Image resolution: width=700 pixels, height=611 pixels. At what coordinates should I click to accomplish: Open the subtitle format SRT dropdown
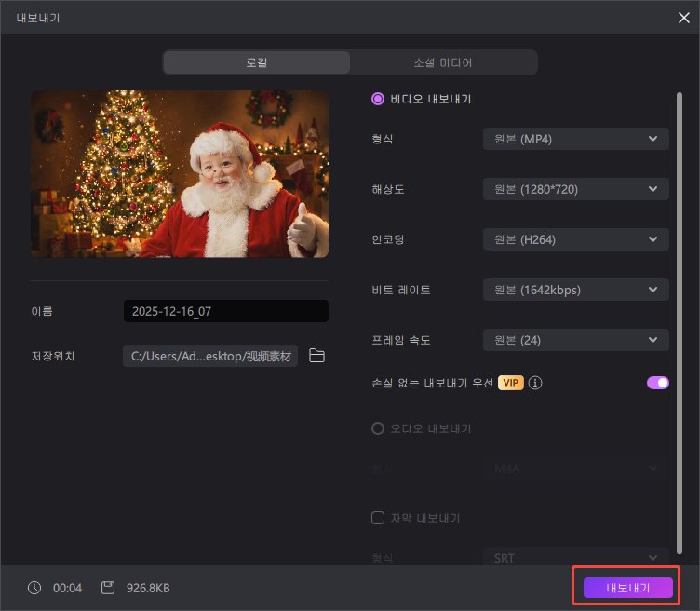pos(575,558)
